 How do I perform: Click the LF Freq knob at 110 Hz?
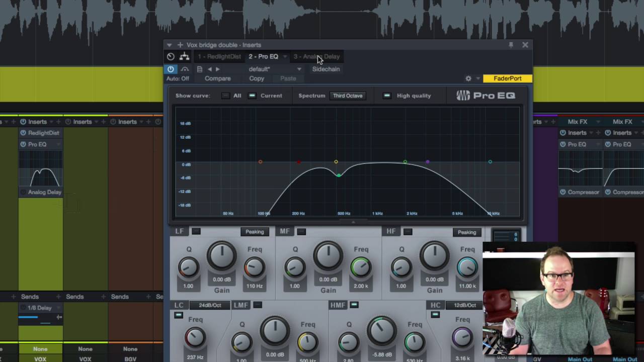[x=255, y=267]
